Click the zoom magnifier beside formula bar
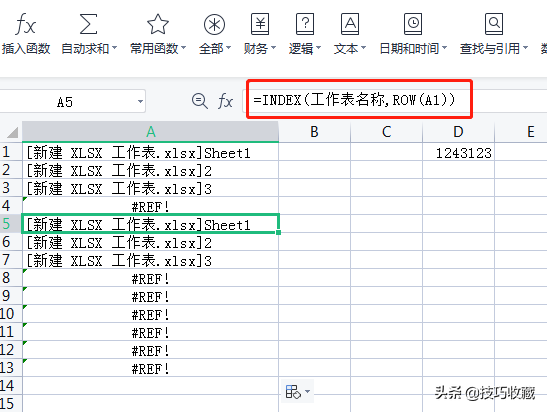The height and width of the screenshot is (412, 547). click(x=200, y=101)
